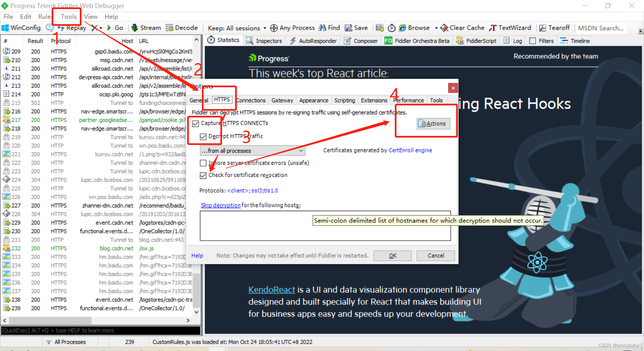Click the Replay toolbar button

(72, 28)
